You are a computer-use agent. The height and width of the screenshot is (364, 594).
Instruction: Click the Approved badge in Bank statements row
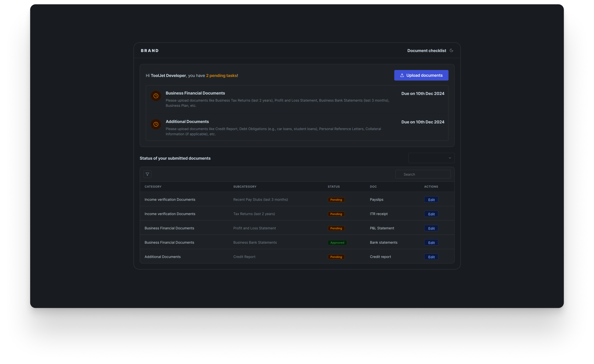(x=337, y=243)
